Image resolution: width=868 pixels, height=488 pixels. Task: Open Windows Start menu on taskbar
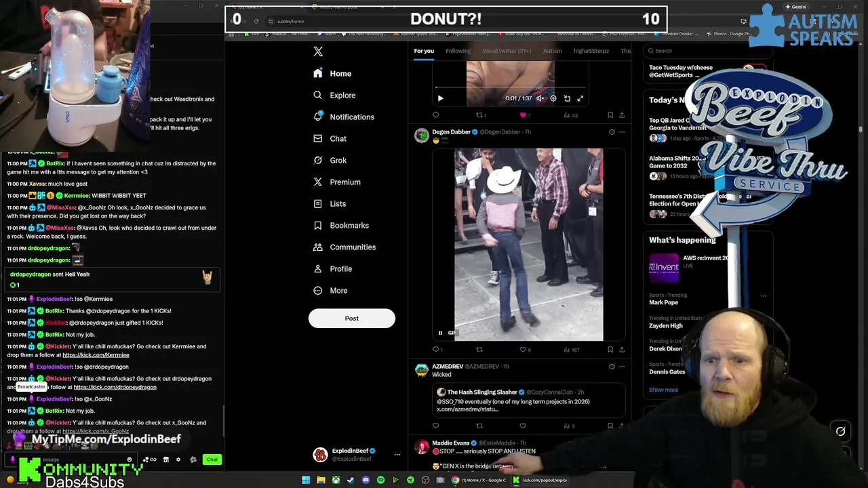coord(306,480)
